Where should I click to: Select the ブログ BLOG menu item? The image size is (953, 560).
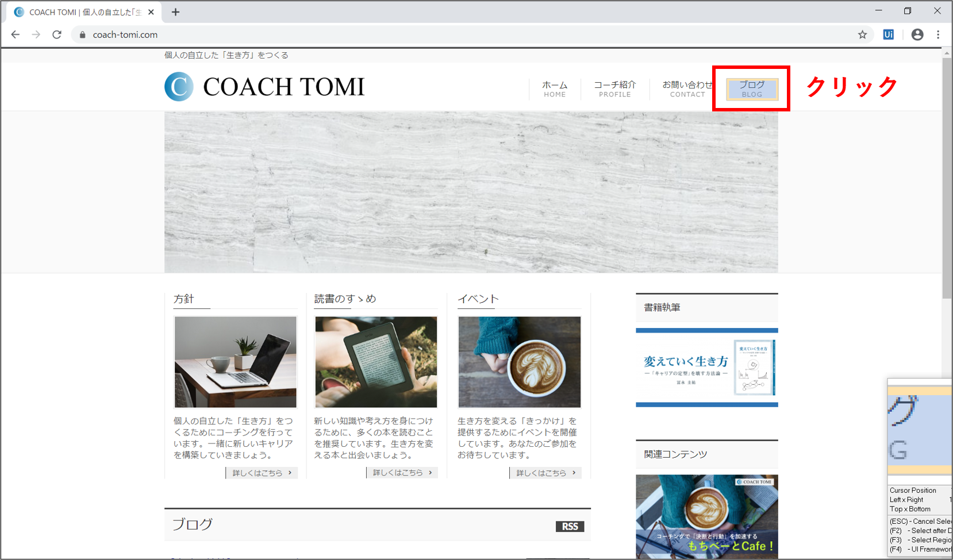(x=752, y=89)
